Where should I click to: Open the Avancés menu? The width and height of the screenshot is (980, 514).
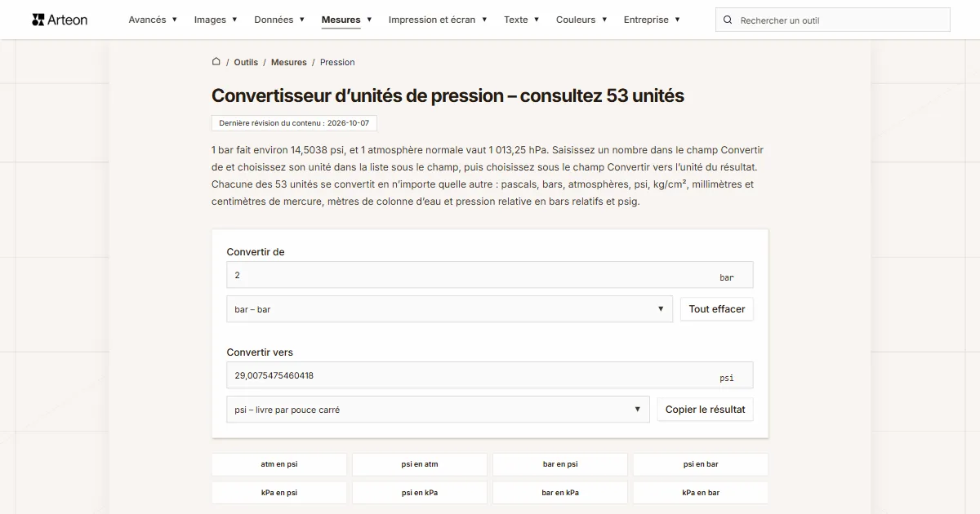(x=153, y=20)
